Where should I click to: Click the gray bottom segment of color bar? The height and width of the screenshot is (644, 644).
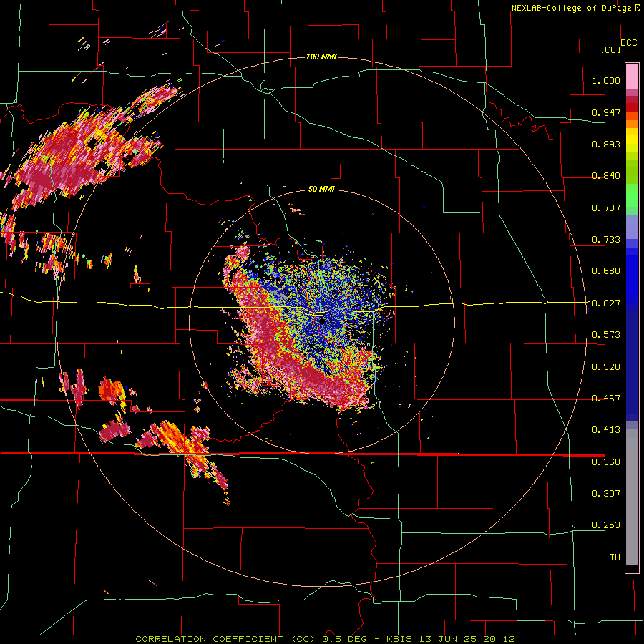click(632, 497)
